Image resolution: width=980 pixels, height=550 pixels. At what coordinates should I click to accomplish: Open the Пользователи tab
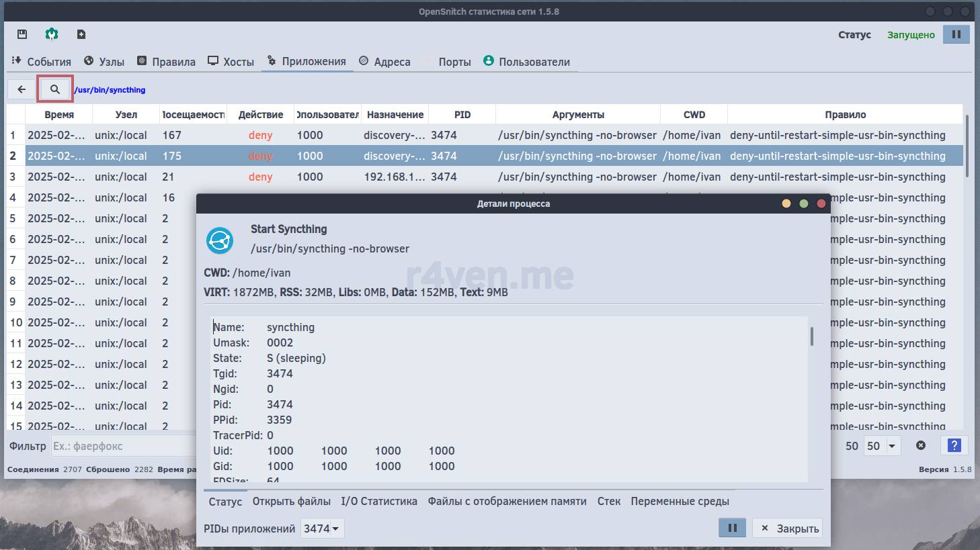(526, 62)
